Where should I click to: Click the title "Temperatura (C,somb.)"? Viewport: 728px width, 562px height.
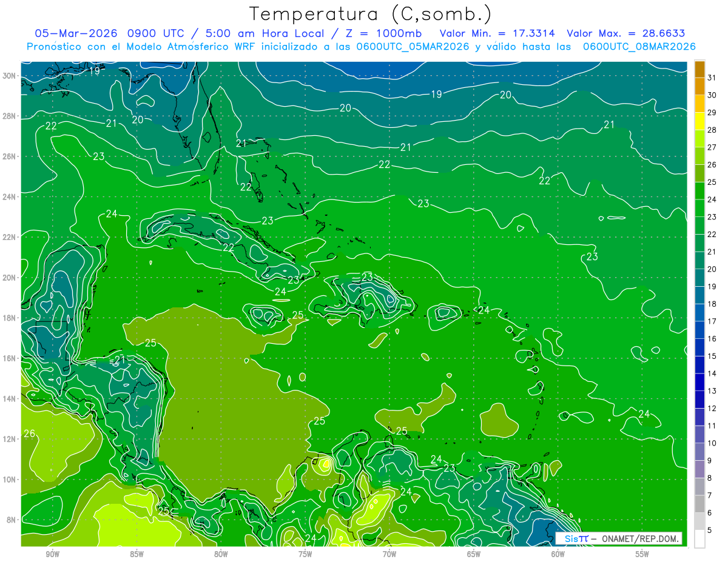pyautogui.click(x=370, y=14)
